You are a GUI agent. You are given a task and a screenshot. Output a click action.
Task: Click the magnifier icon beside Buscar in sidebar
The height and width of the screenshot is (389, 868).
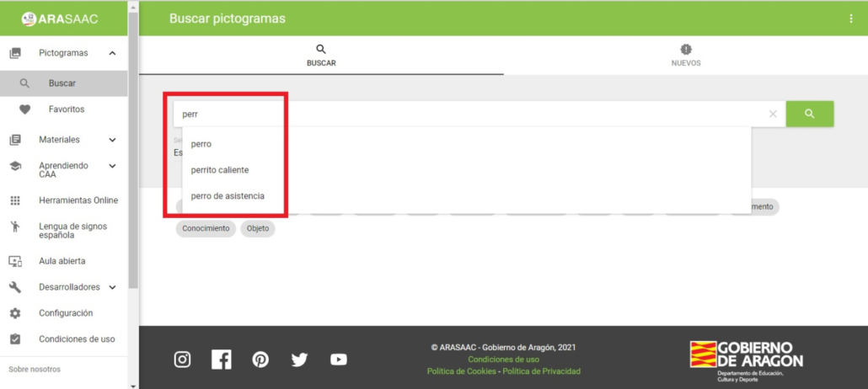point(24,83)
